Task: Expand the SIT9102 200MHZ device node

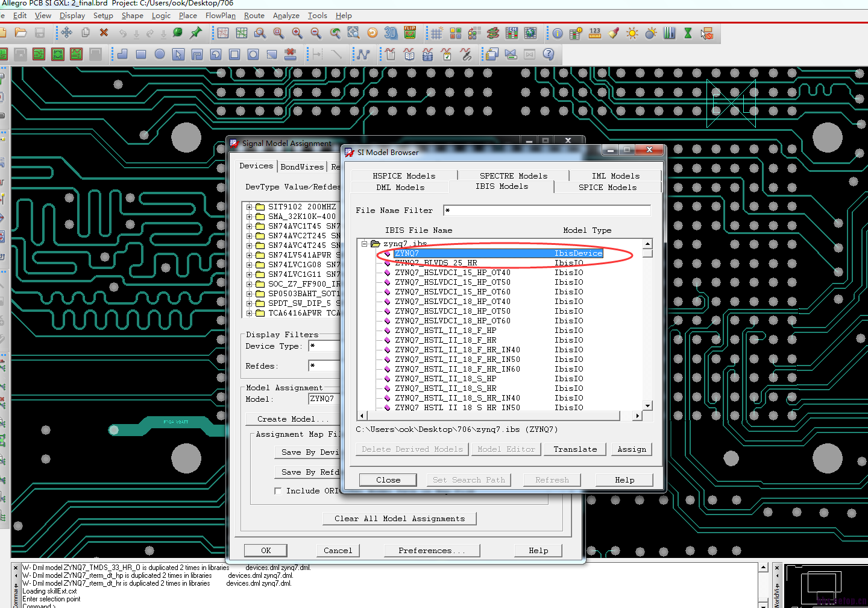Action: [249, 207]
